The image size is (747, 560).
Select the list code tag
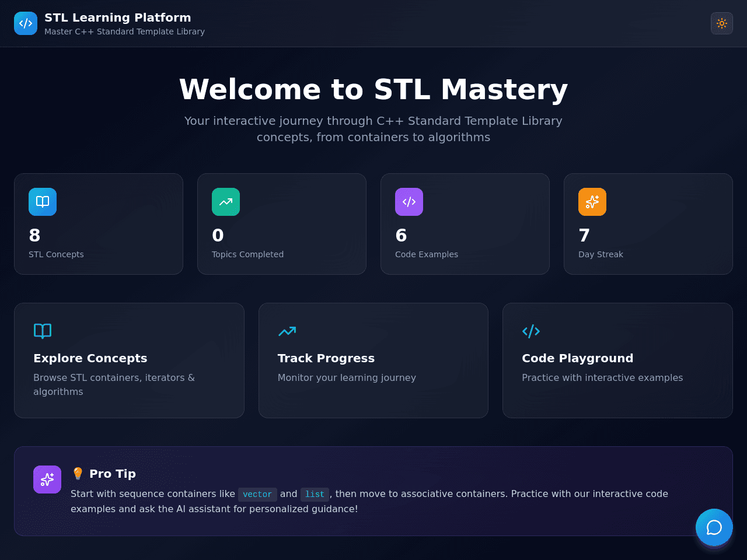tap(315, 494)
